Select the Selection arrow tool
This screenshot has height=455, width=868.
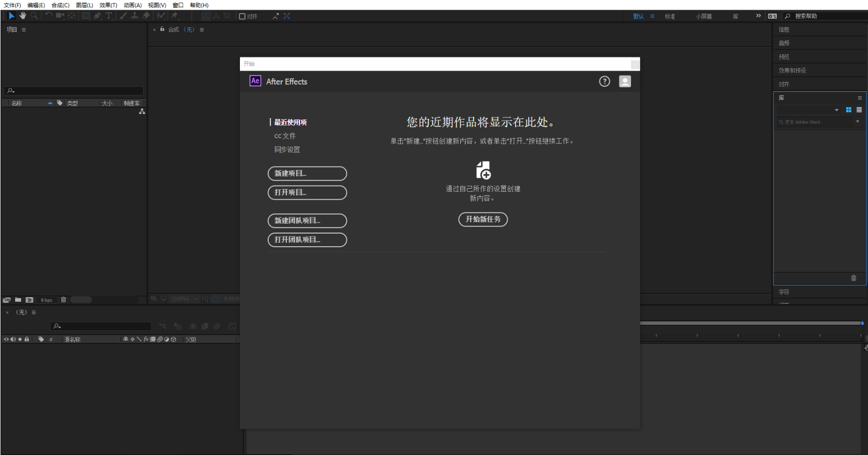12,16
